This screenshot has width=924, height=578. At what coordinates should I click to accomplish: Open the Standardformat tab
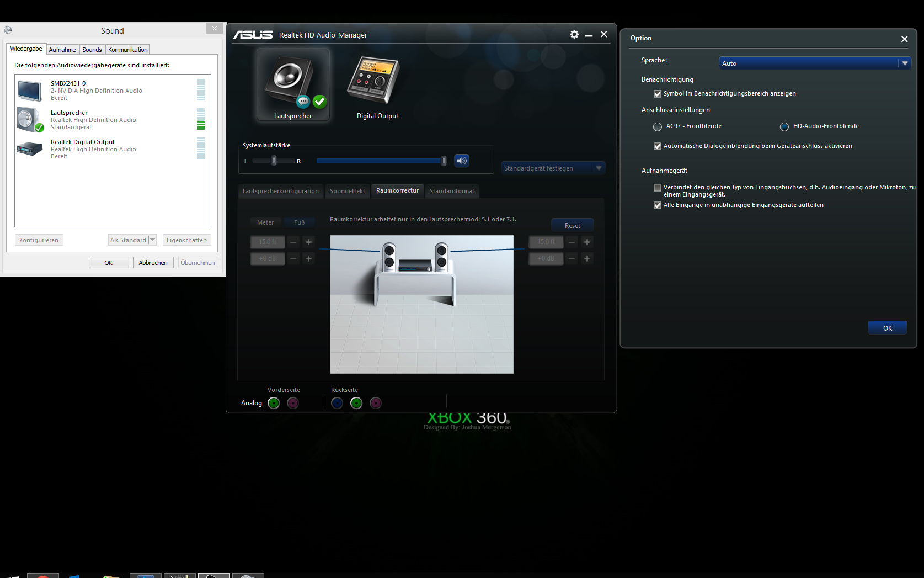(x=452, y=191)
